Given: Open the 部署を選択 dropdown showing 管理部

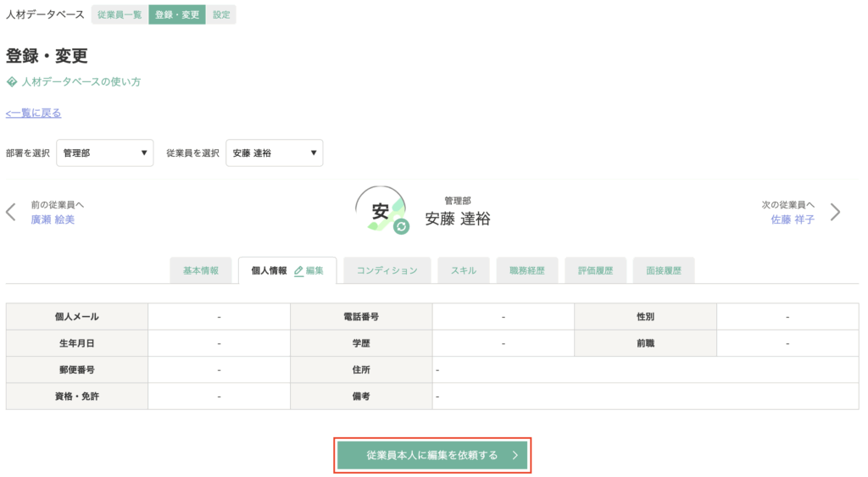Looking at the screenshot, I should (104, 153).
